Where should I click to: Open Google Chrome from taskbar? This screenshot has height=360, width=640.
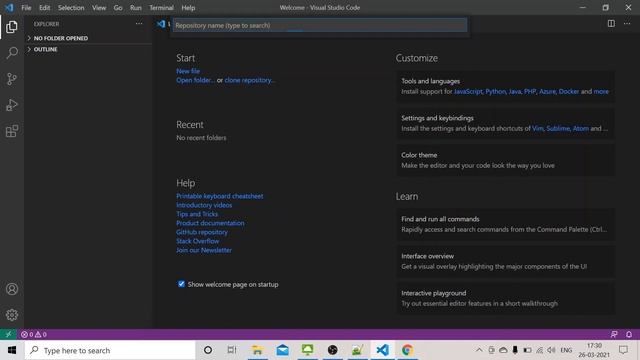click(407, 350)
